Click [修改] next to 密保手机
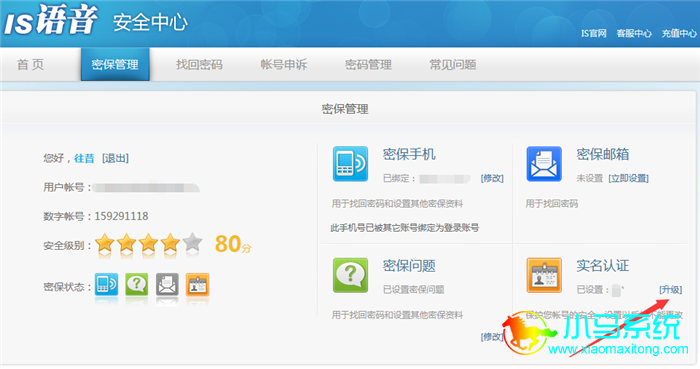Image resolution: width=700 pixels, height=369 pixels. tap(492, 178)
